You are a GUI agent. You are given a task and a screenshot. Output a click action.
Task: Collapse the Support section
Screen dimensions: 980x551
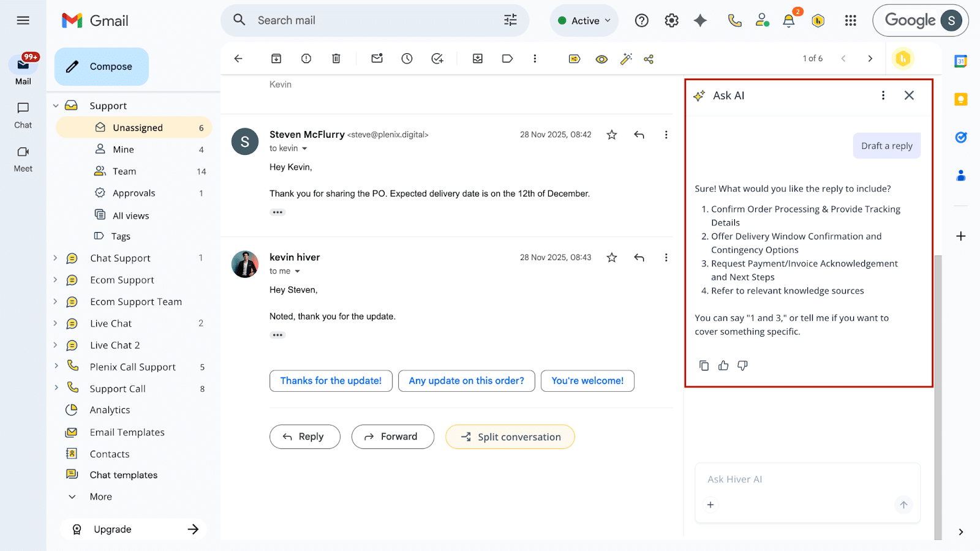coord(56,106)
